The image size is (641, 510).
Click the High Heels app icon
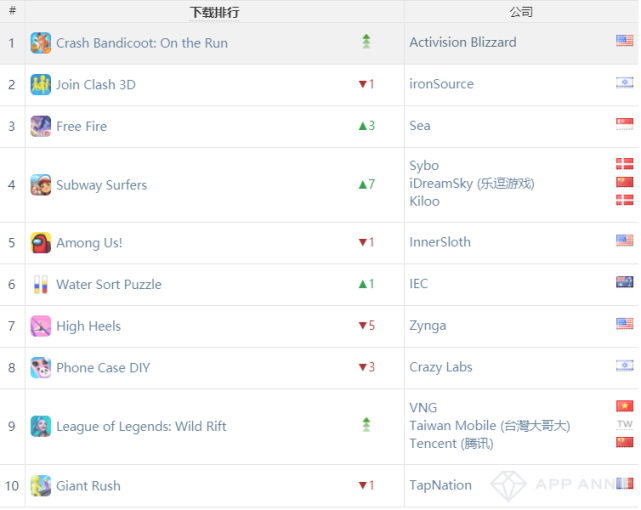(x=41, y=326)
